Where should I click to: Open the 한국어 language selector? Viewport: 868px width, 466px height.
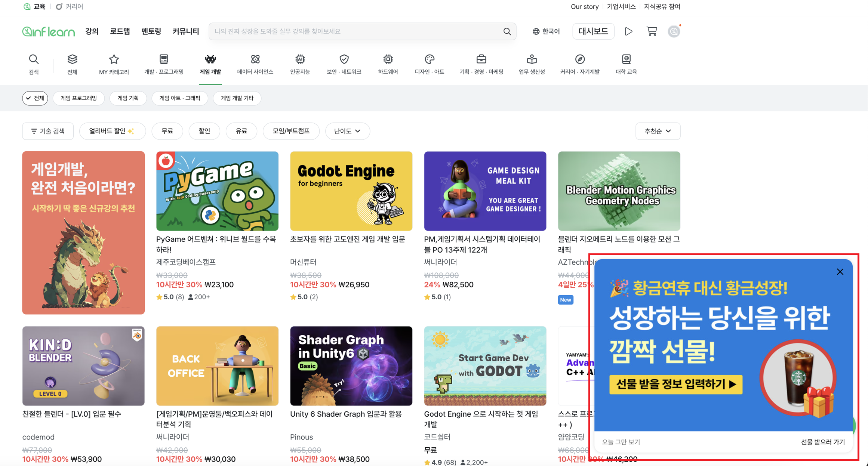(x=546, y=31)
